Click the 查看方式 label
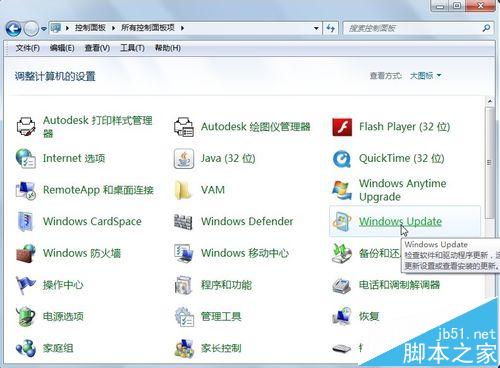Screen dimensions: 500x368 click(386, 76)
